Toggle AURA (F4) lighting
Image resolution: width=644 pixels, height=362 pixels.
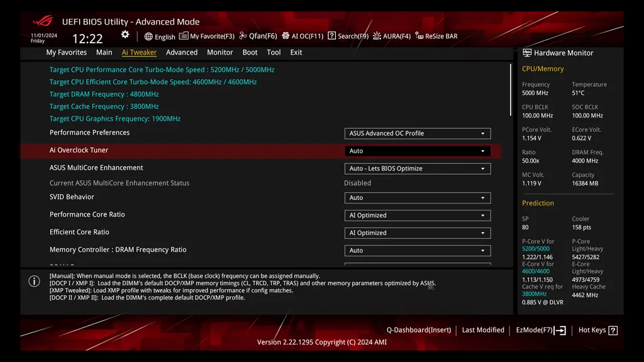392,36
